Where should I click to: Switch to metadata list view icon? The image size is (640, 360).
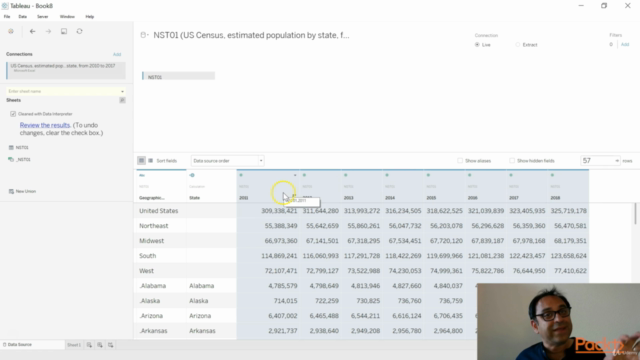pyautogui.click(x=151, y=161)
